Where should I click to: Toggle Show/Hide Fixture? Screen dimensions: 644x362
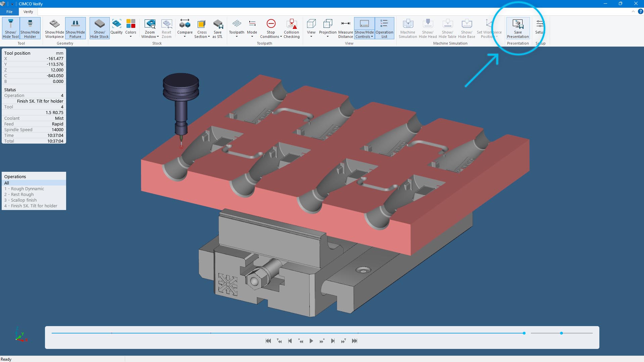(x=76, y=28)
